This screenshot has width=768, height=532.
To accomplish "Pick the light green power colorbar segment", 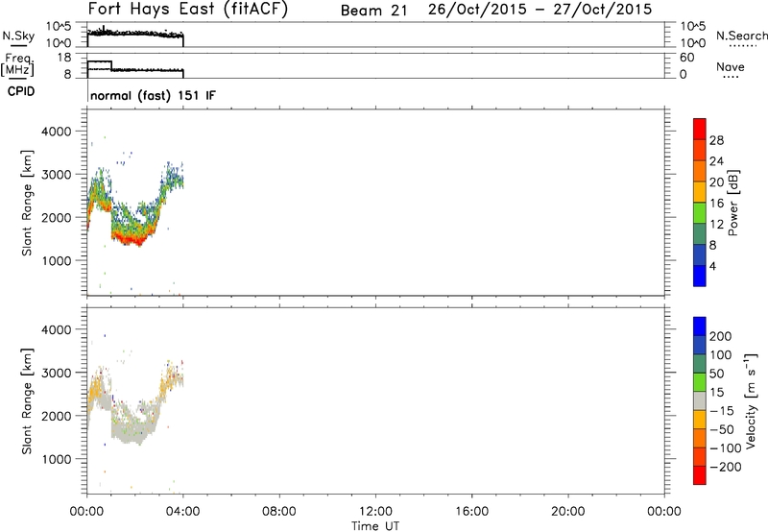I will point(700,212).
